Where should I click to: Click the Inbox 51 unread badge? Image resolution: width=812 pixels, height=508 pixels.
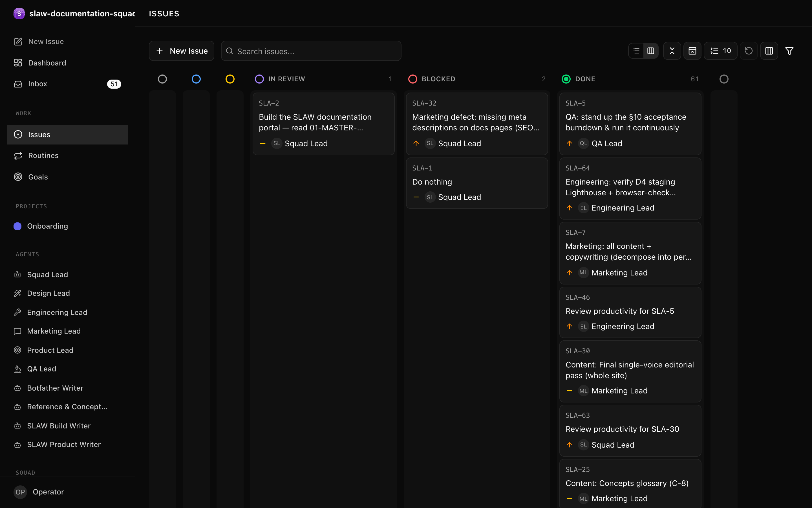click(x=114, y=84)
